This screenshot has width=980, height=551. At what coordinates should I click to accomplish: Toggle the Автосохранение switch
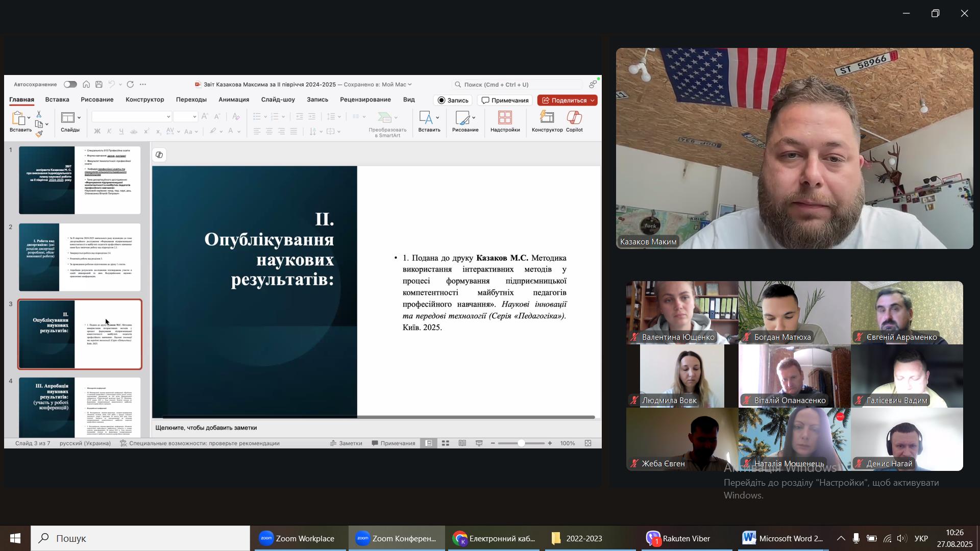click(70, 85)
